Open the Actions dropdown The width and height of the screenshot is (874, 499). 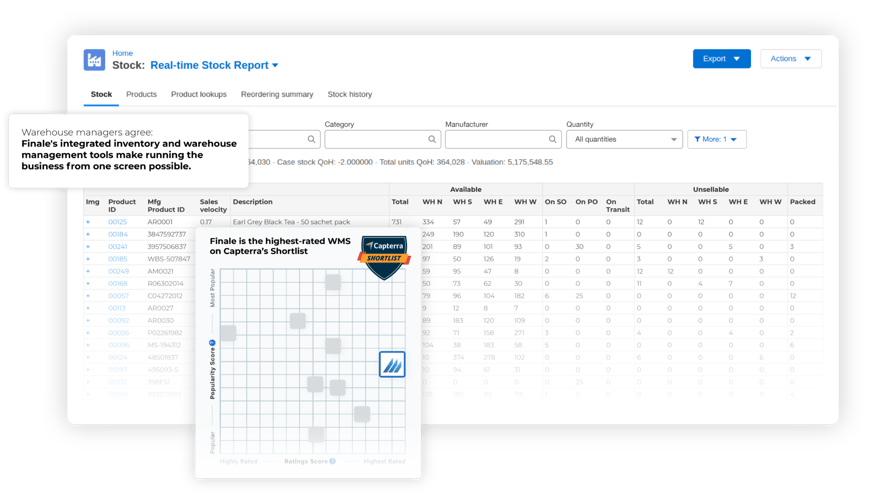790,59
